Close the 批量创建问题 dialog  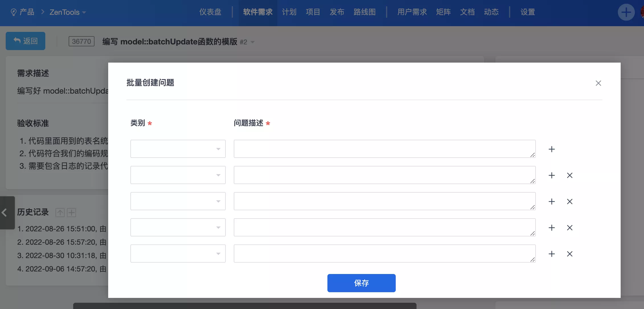(x=598, y=83)
